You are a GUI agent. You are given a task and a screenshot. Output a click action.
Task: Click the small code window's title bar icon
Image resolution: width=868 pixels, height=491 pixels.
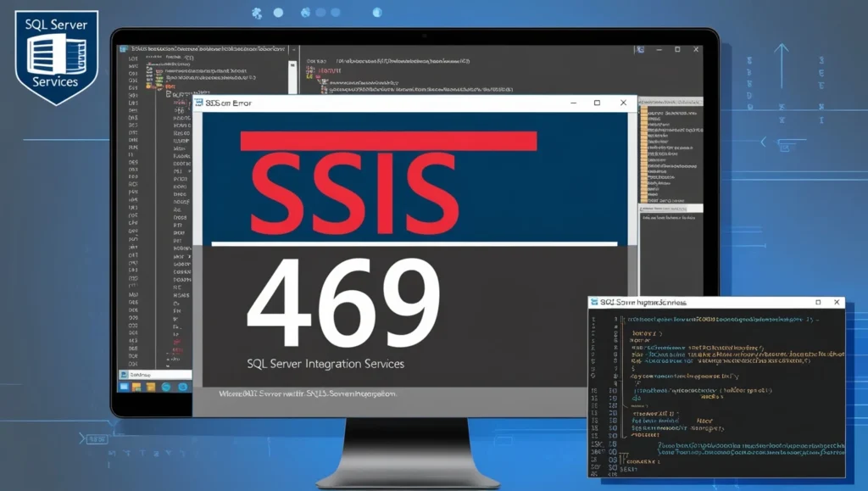[x=594, y=302]
